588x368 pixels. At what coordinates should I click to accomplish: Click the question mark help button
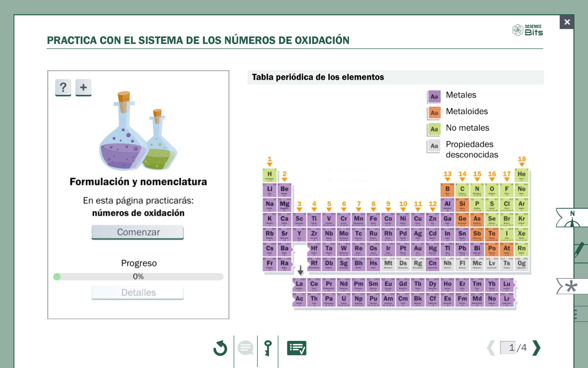[63, 87]
